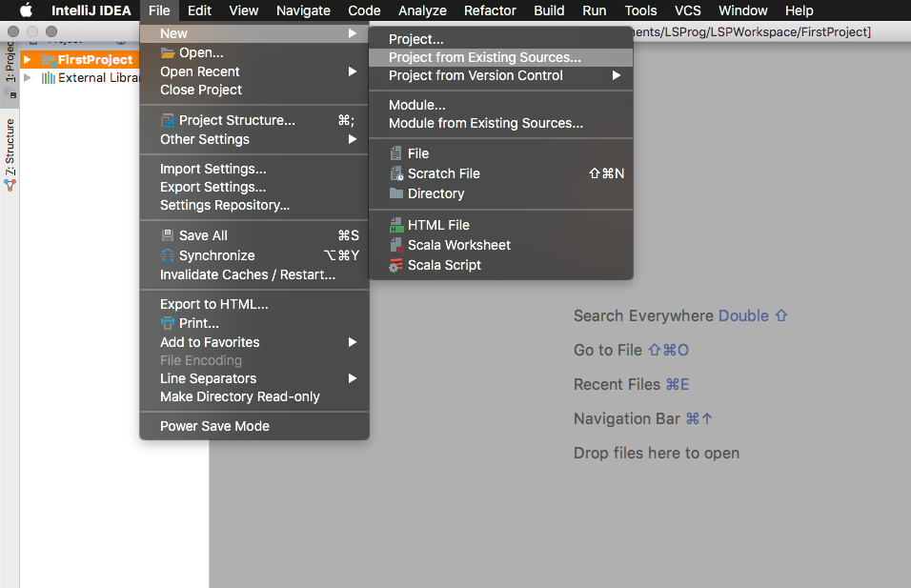The width and height of the screenshot is (911, 588).
Task: Open the VCS menu
Action: (688, 10)
